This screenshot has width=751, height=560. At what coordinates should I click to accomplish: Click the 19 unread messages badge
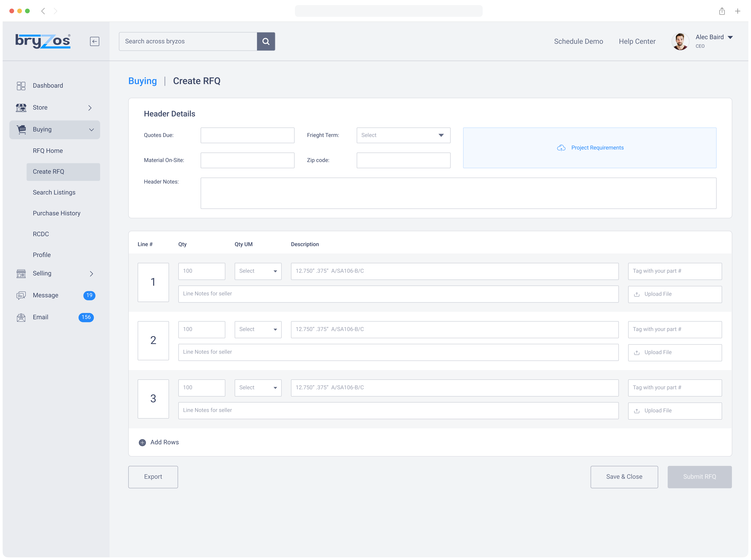coord(89,295)
